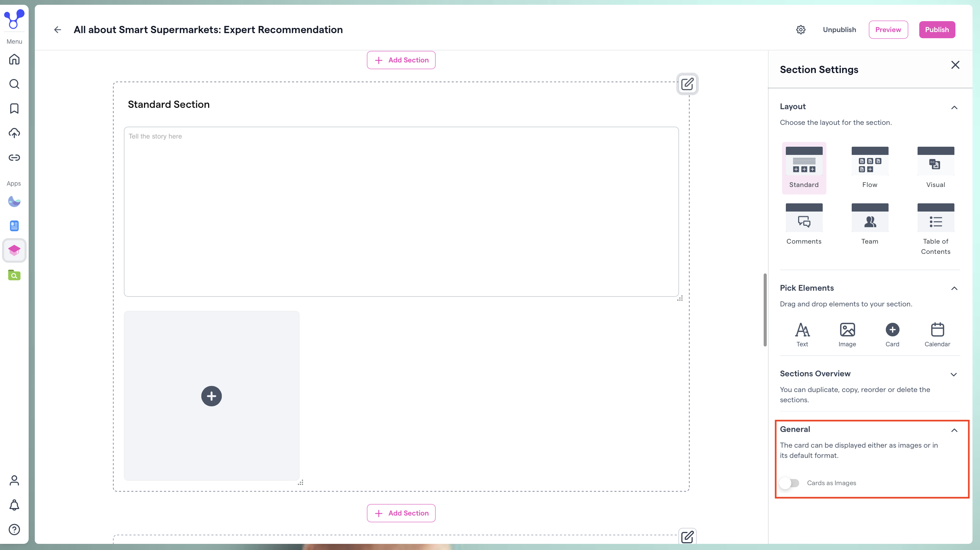Select the Standard layout
The height and width of the screenshot is (550, 980).
(x=804, y=168)
